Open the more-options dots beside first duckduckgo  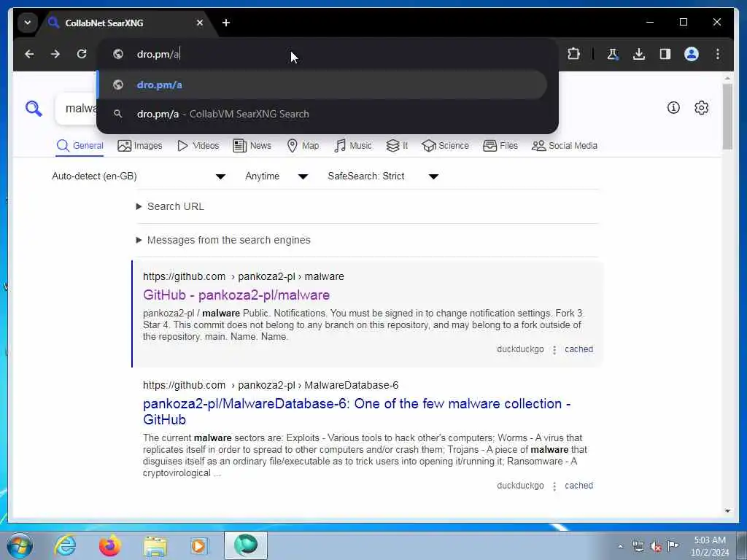click(x=554, y=350)
